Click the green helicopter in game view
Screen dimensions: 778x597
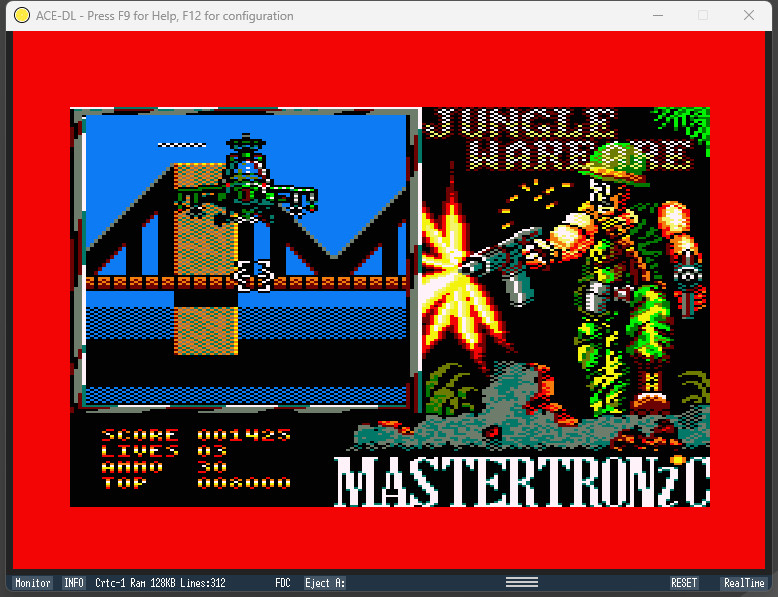(246, 180)
